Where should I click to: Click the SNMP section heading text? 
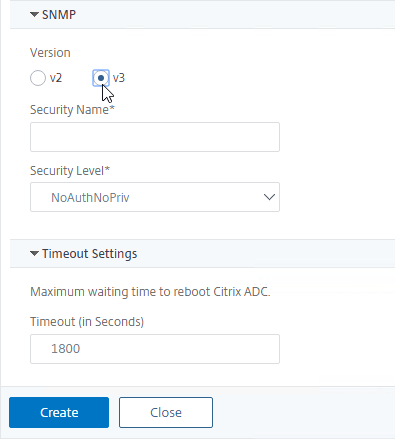coord(59,15)
